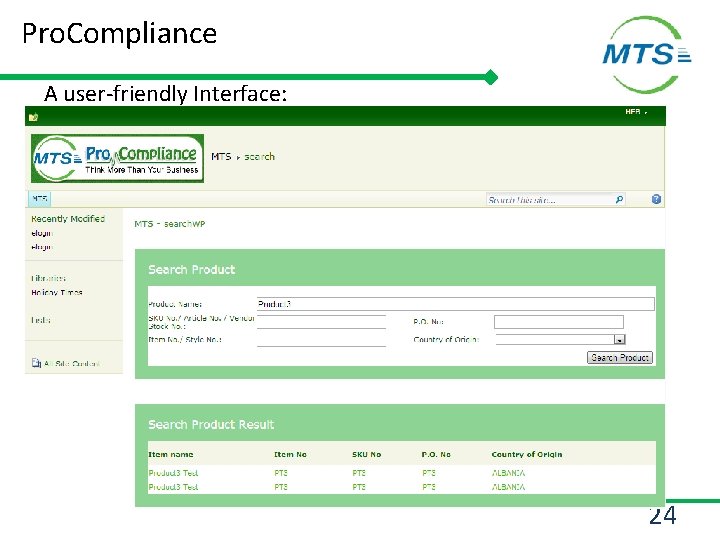Click the Product Name input field
The image size is (720, 540).
(456, 304)
